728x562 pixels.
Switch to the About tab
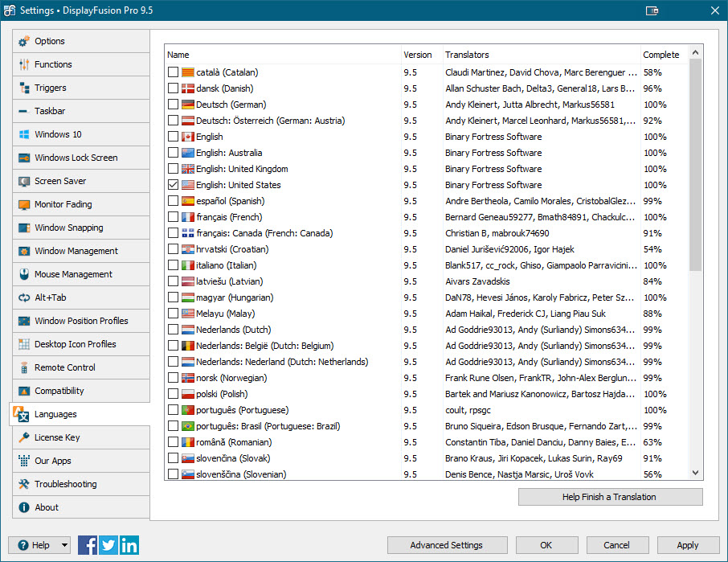click(81, 507)
